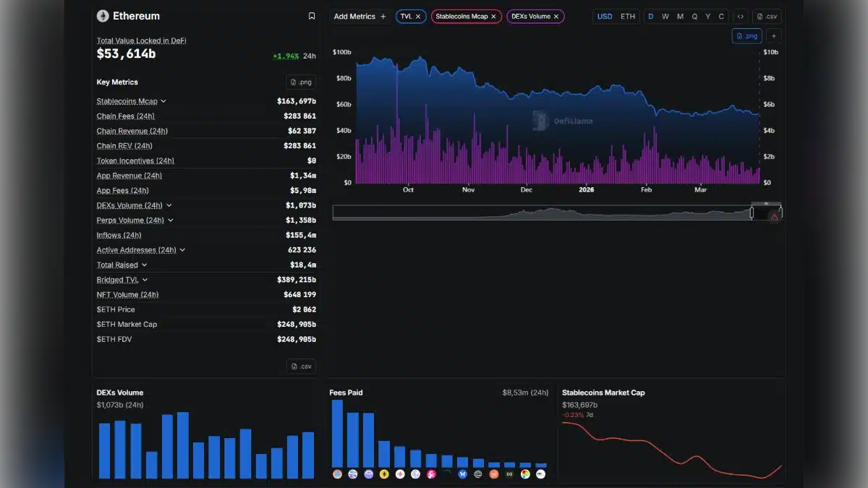Select the first protocol icon under Fees Paid

click(x=336, y=474)
